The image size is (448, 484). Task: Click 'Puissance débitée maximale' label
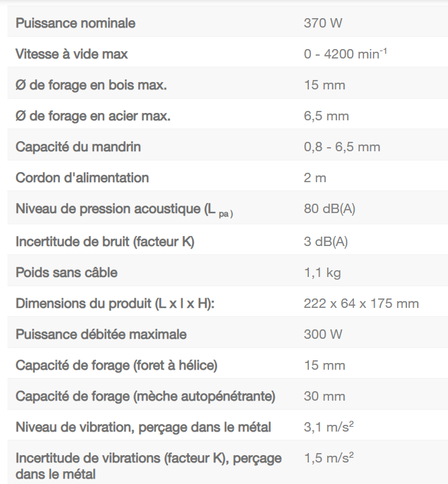101,334
